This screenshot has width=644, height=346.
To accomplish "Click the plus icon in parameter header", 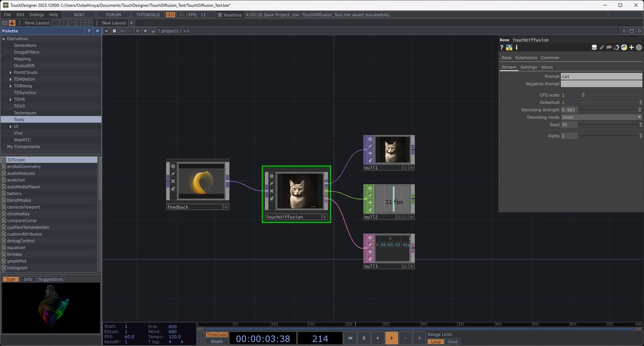I will tap(632, 47).
